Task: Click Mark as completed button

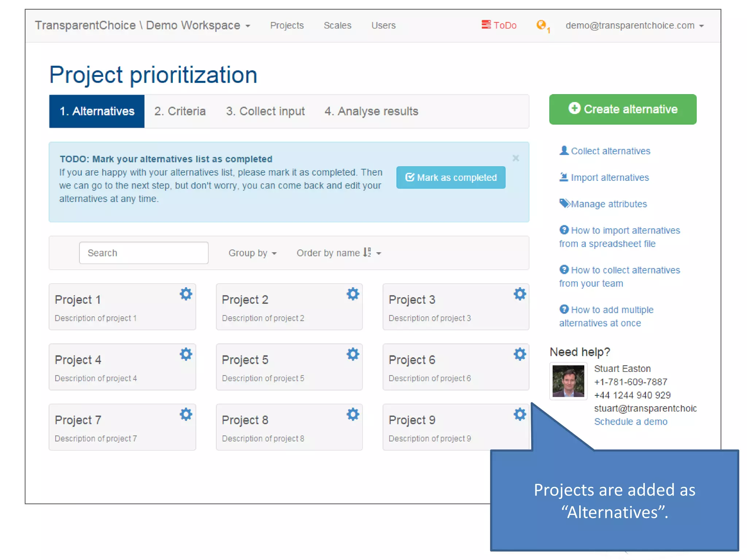Action: (x=450, y=178)
